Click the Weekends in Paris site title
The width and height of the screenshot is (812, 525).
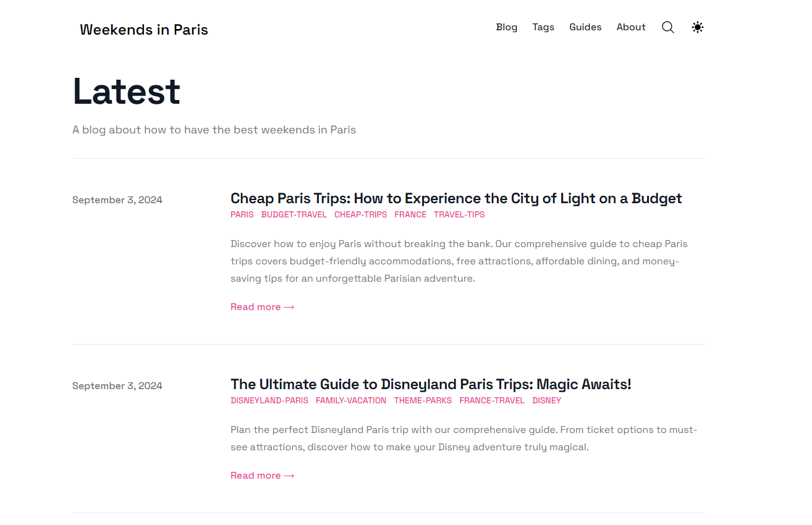[x=143, y=30]
